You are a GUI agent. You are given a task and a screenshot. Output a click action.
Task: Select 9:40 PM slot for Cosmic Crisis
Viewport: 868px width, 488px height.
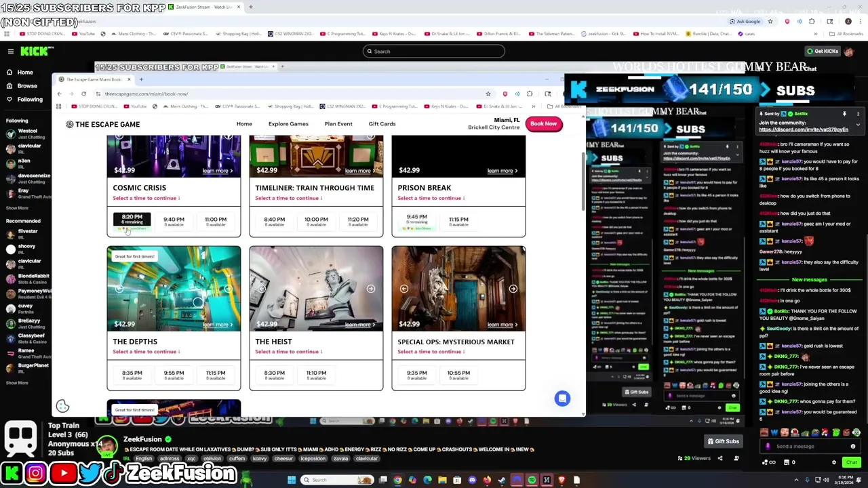coord(174,222)
